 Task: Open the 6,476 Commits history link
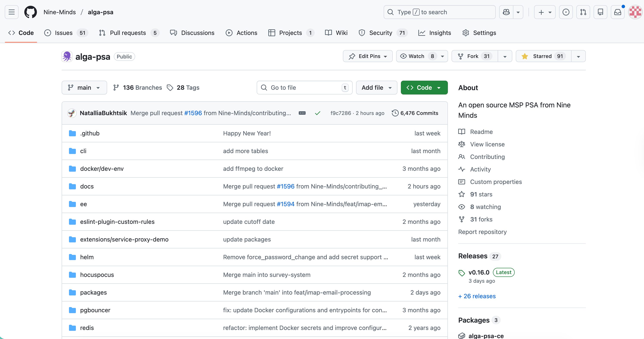[415, 113]
